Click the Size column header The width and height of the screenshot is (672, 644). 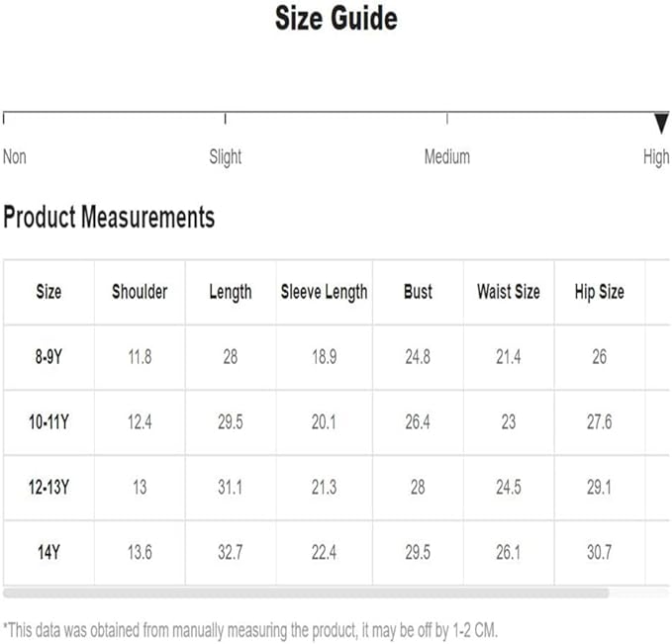[x=48, y=292]
